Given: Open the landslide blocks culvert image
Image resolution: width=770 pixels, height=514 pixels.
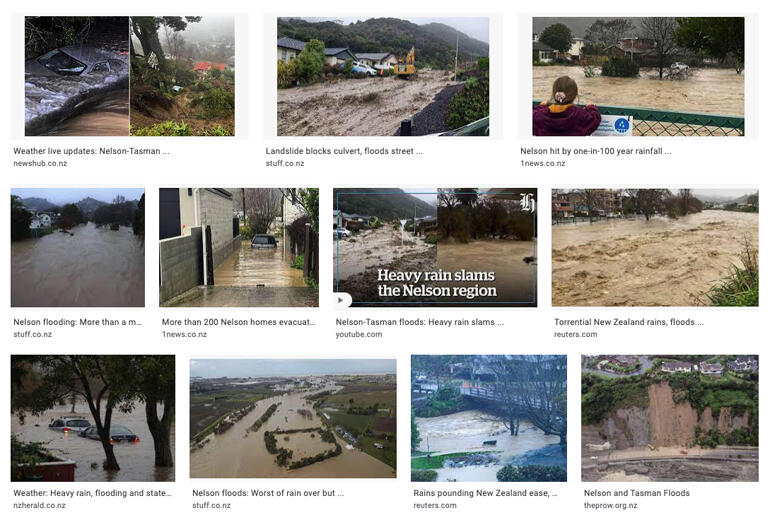Looking at the screenshot, I should 383,76.
